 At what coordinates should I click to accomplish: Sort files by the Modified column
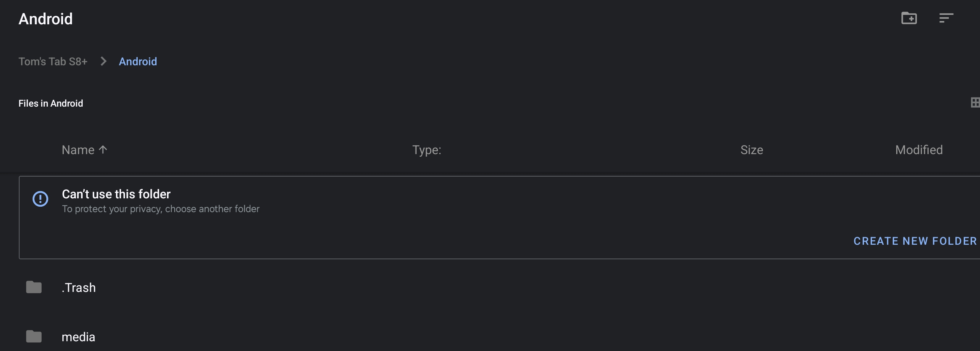click(x=918, y=150)
